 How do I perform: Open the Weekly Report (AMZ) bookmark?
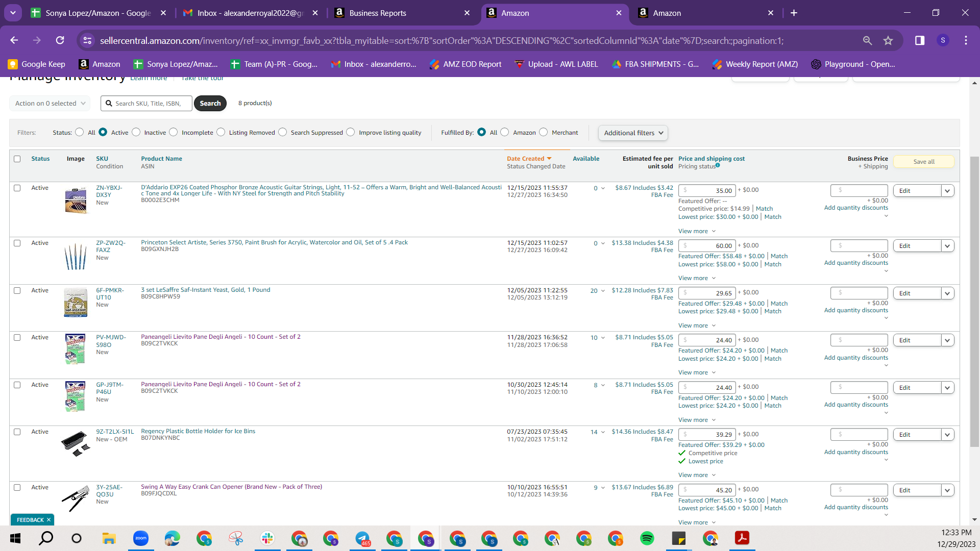click(x=755, y=64)
